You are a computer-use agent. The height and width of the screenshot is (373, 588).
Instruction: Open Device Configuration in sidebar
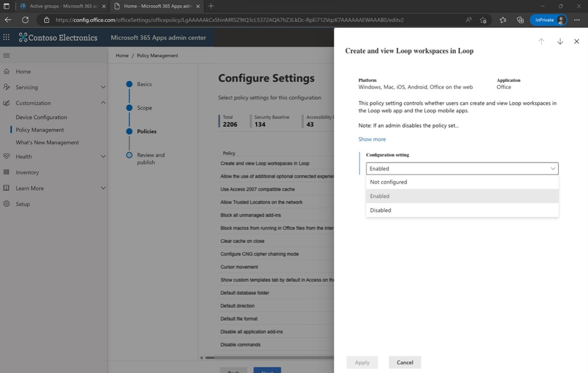pos(41,117)
